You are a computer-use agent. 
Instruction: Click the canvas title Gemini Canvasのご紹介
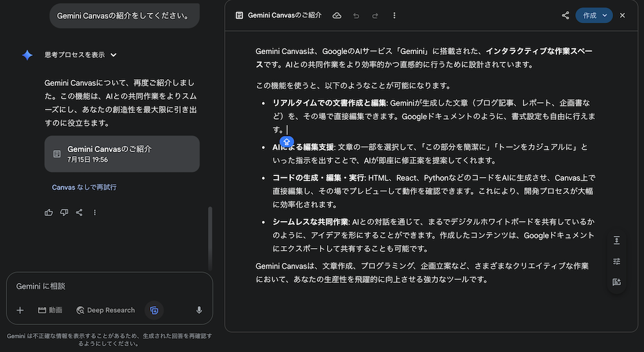[x=285, y=15]
